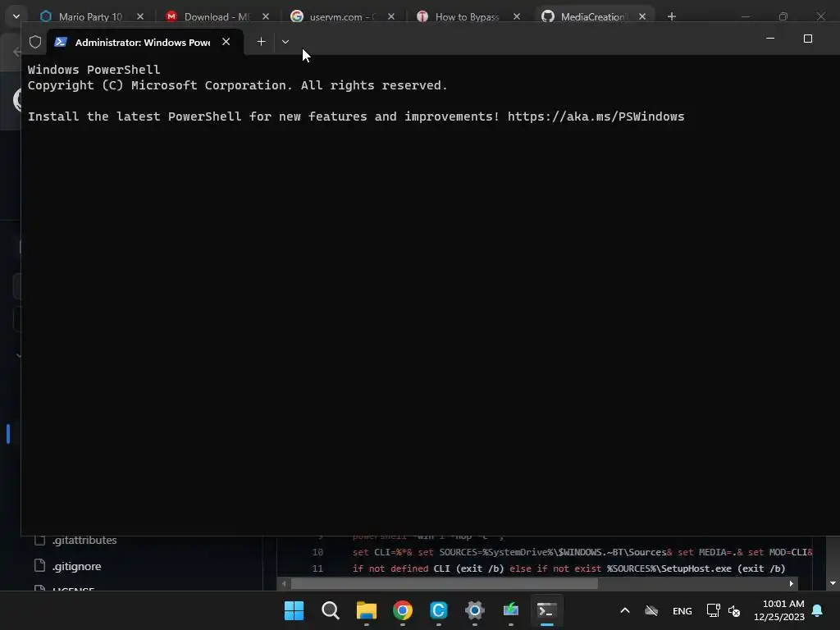This screenshot has height=630, width=840.
Task: Switch to the uservm.com Google tab
Action: pyautogui.click(x=343, y=16)
